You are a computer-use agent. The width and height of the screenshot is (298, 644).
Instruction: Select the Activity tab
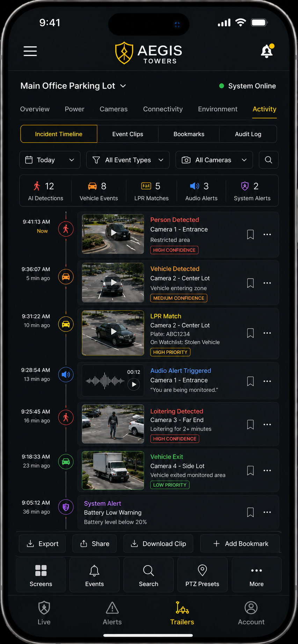pyautogui.click(x=264, y=109)
